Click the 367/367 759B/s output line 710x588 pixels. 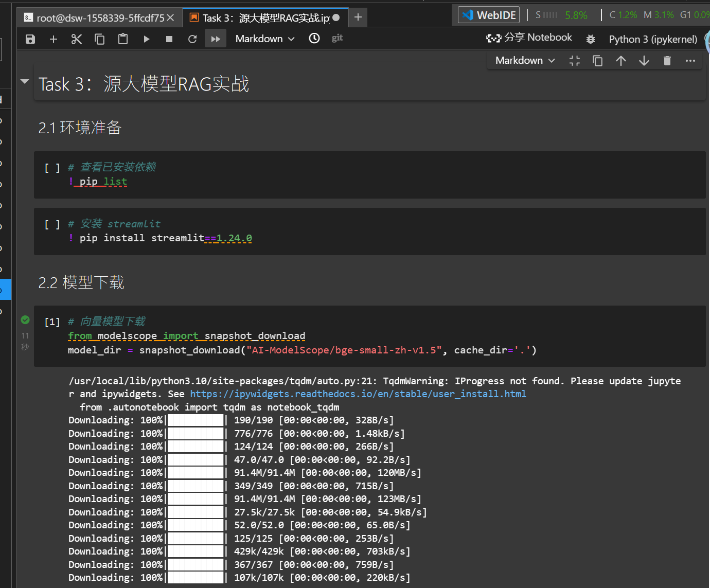point(231,565)
